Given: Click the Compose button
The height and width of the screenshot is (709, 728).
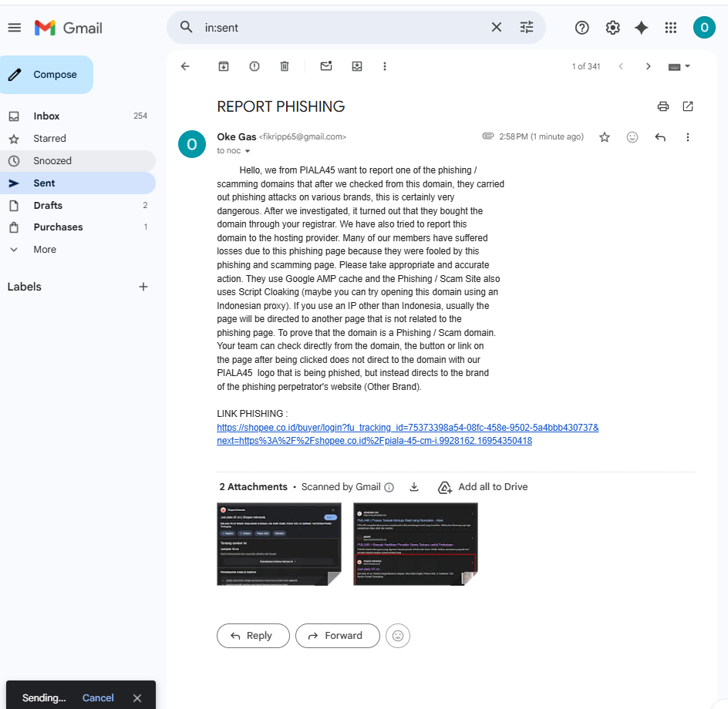Looking at the screenshot, I should coord(46,75).
